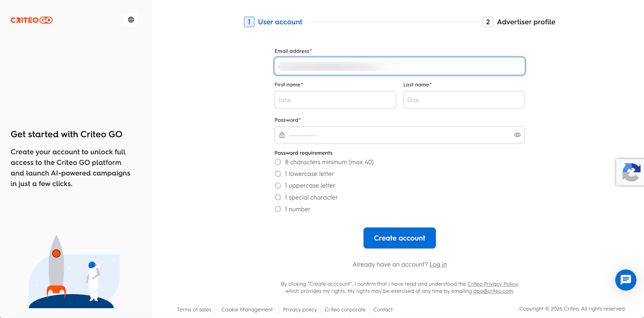Click the Create account button
644x318 pixels.
coord(399,238)
